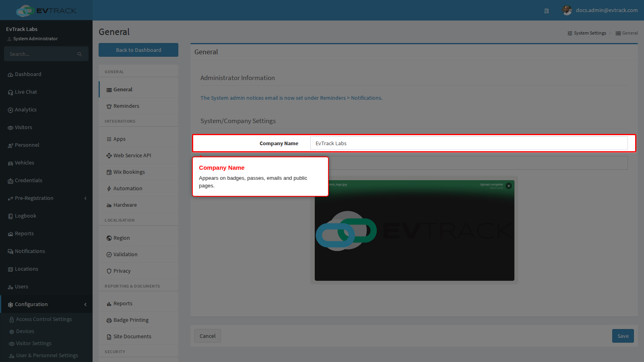This screenshot has height=362, width=644.
Task: Open the Dashboard sidebar item
Action: (46, 74)
